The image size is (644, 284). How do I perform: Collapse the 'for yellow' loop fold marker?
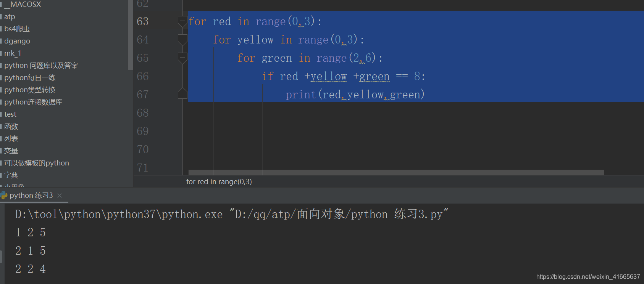point(182,40)
